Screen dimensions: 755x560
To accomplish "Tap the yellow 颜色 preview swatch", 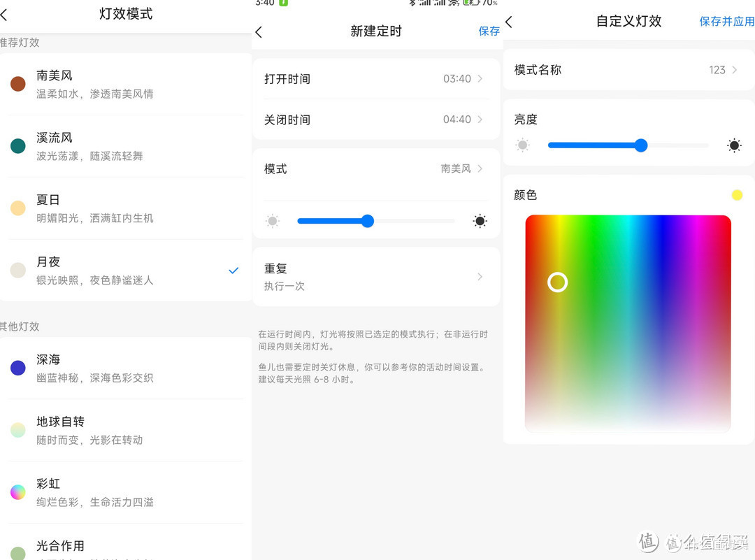I will coord(737,195).
